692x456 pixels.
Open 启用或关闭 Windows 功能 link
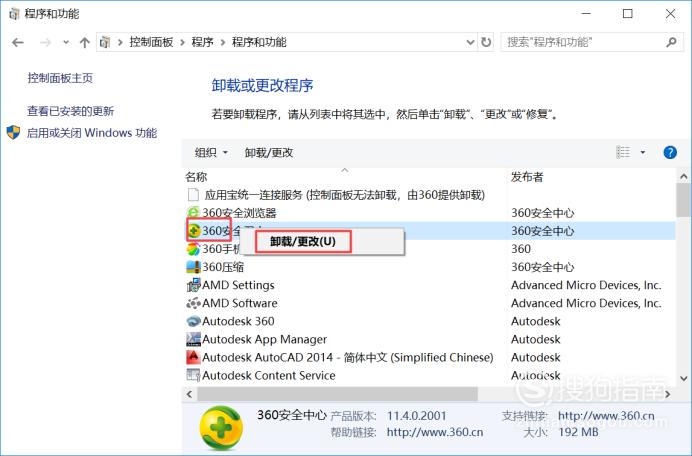(92, 132)
